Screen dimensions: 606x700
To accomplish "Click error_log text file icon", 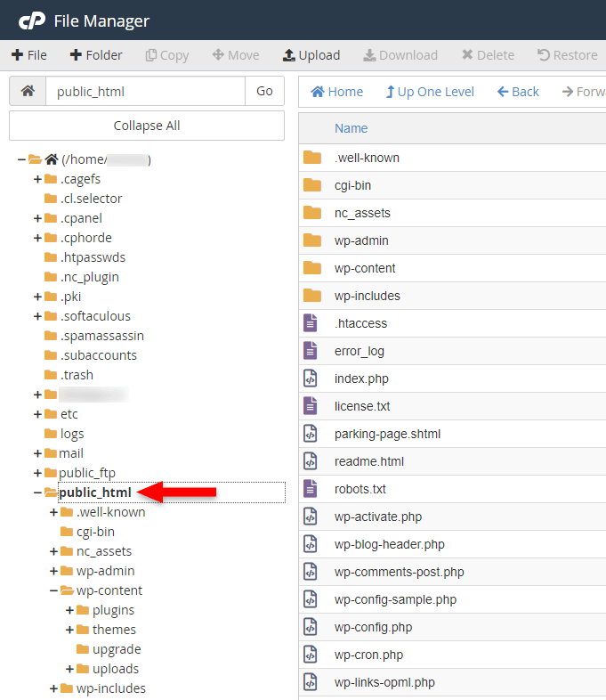I will (x=311, y=351).
